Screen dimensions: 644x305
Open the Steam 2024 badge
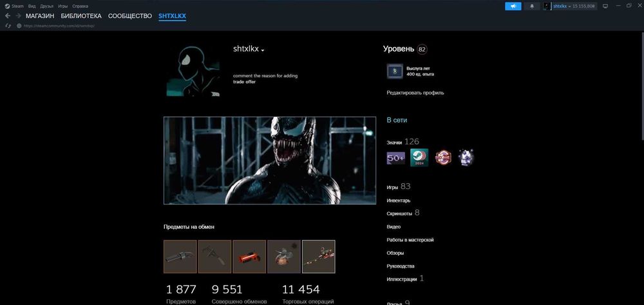(419, 158)
